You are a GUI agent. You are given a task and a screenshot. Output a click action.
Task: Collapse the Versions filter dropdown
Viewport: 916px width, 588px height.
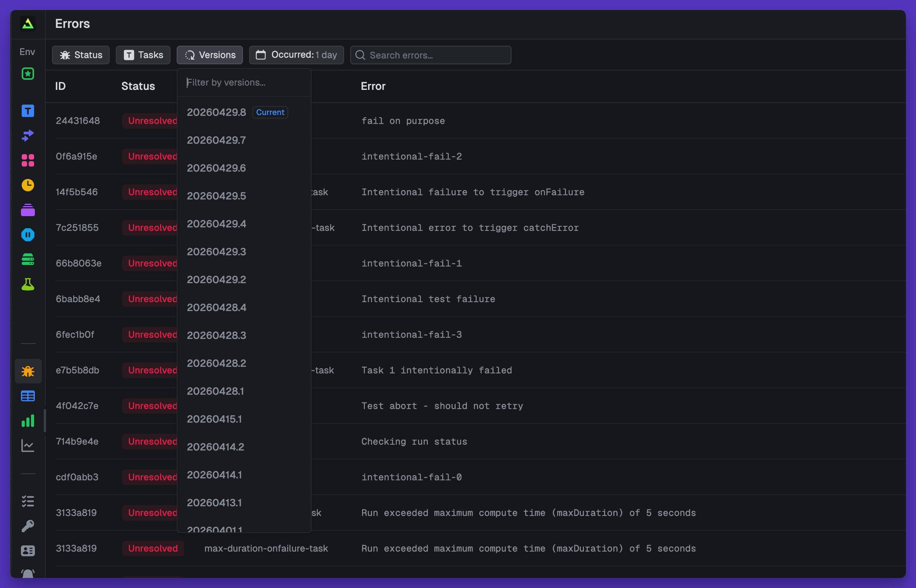click(x=210, y=55)
